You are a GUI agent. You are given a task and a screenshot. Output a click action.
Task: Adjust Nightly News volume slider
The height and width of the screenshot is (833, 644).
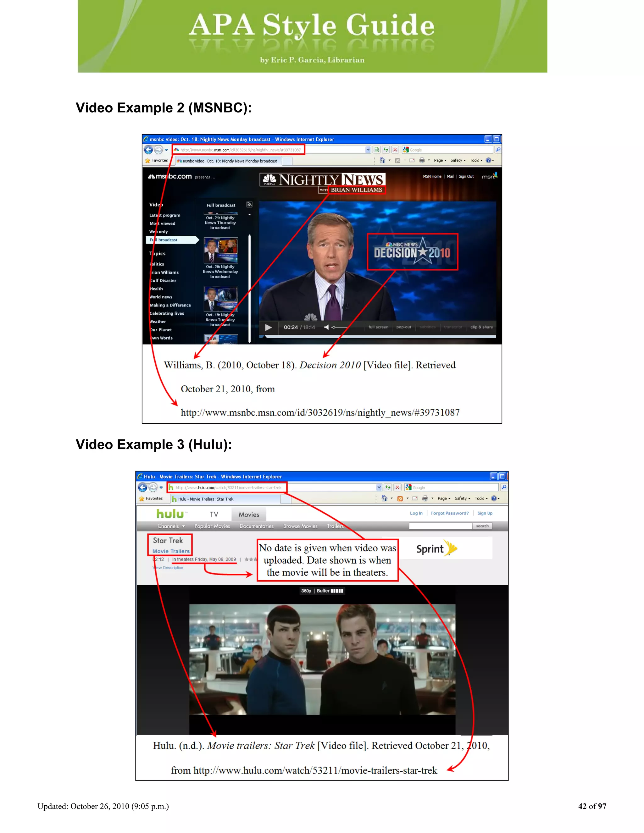339,327
